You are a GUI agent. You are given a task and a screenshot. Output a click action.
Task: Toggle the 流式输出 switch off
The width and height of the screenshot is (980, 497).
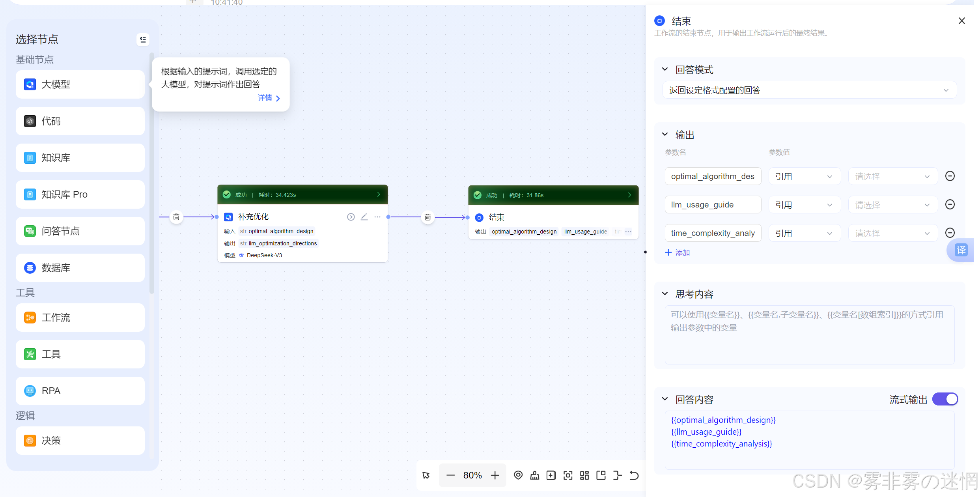pos(945,399)
